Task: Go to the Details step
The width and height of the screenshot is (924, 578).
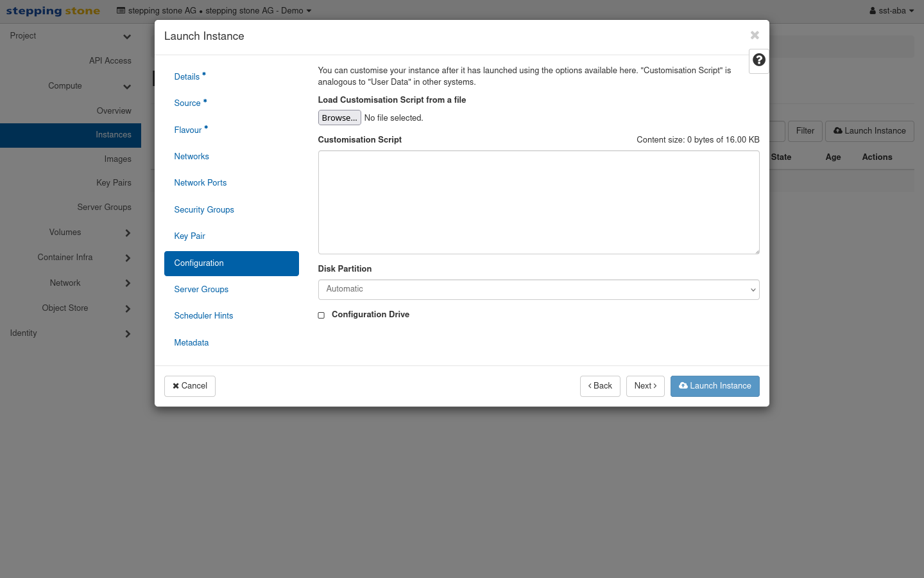Action: (232, 76)
